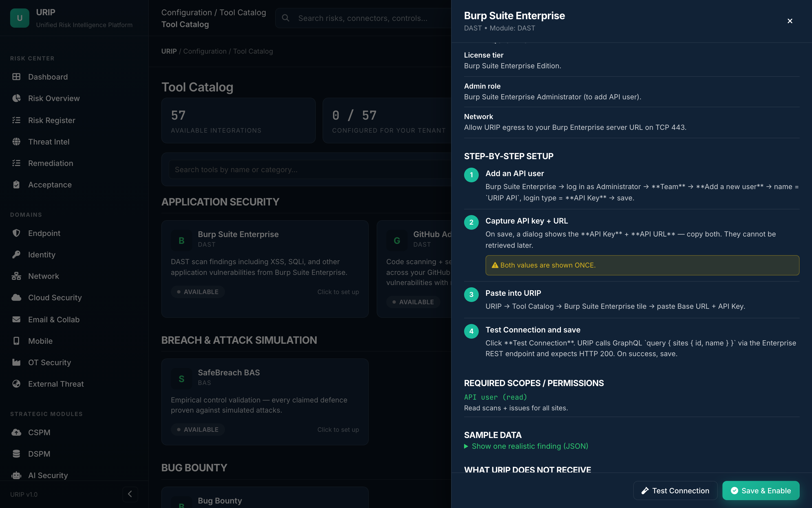The height and width of the screenshot is (508, 812).
Task: Focus the 'Search tools by name or category' field
Action: [310, 169]
